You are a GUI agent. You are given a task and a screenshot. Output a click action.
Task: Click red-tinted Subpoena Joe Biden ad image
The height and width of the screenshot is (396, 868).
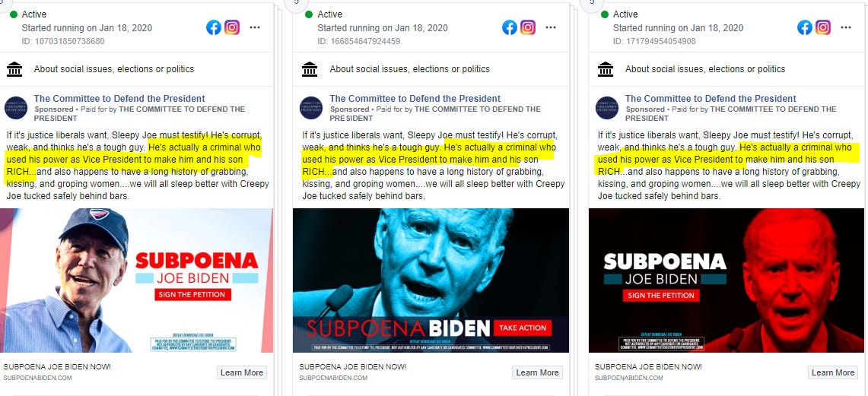click(727, 280)
